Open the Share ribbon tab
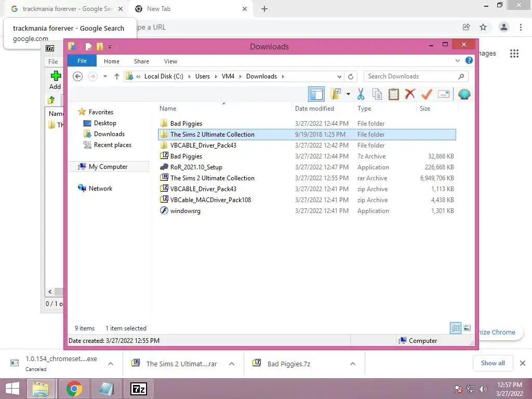 tap(141, 61)
